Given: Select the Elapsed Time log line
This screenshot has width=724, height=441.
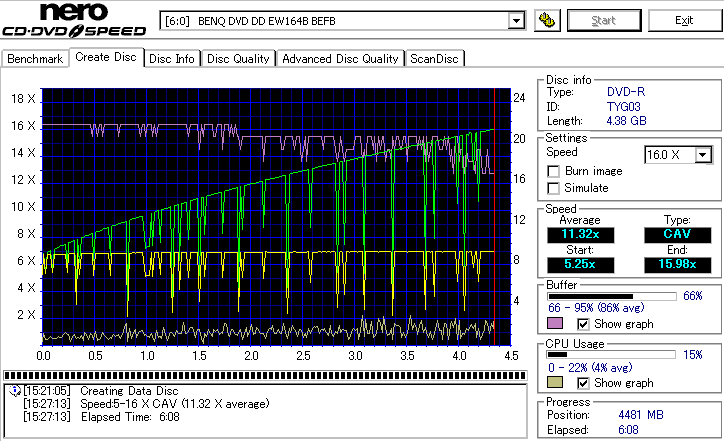Looking at the screenshot, I should (118, 416).
